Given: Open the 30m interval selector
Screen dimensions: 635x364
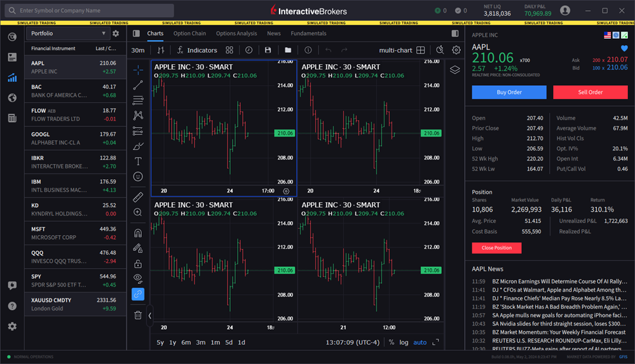Looking at the screenshot, I should click(x=138, y=50).
